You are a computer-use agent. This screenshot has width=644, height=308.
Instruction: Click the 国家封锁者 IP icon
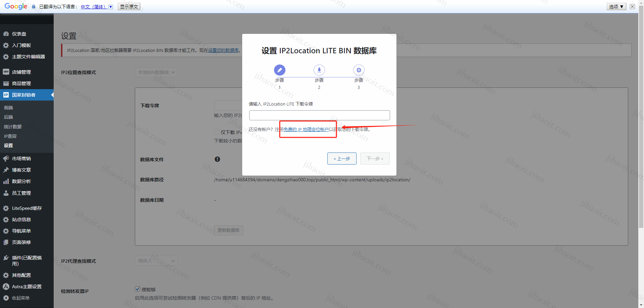(6, 95)
